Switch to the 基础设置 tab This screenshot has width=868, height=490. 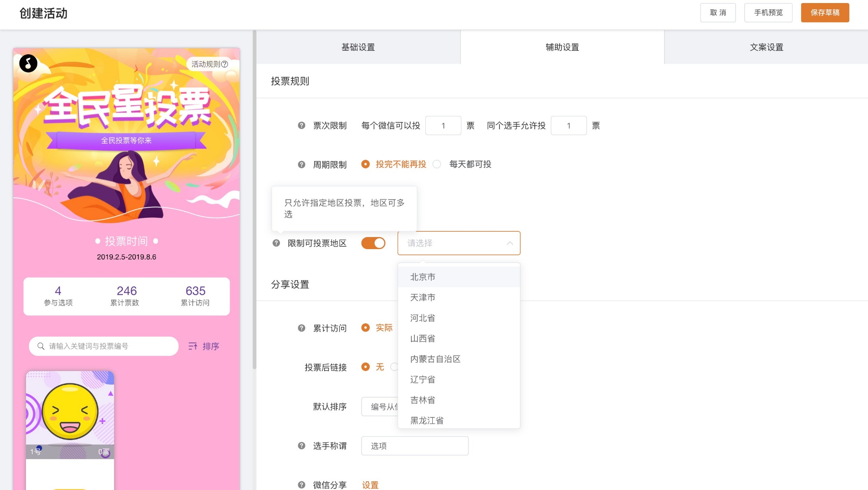tap(358, 47)
